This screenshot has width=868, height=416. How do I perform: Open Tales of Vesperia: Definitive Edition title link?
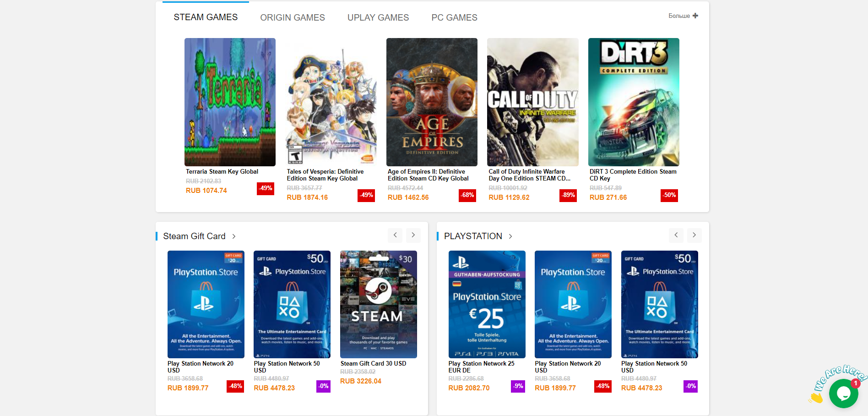click(x=325, y=175)
